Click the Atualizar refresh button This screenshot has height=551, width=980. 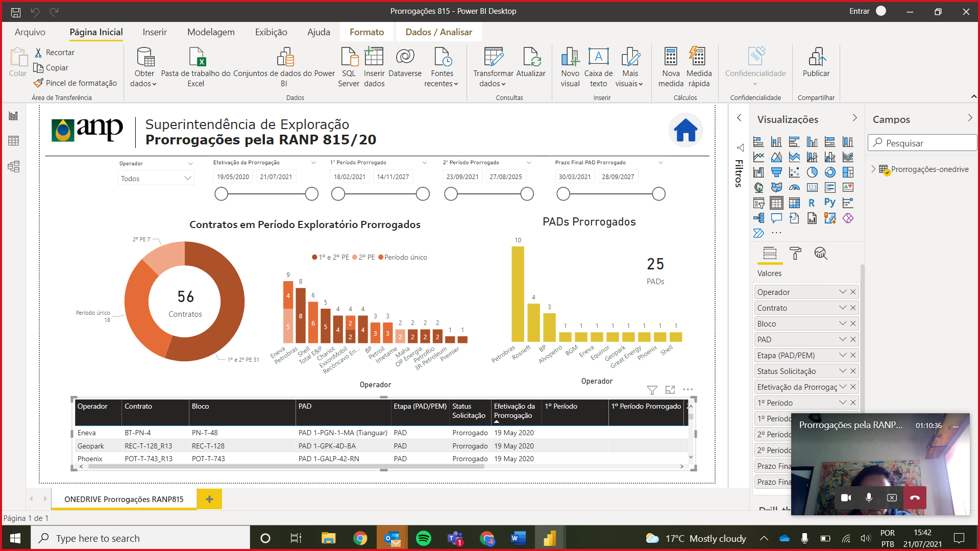pos(530,63)
